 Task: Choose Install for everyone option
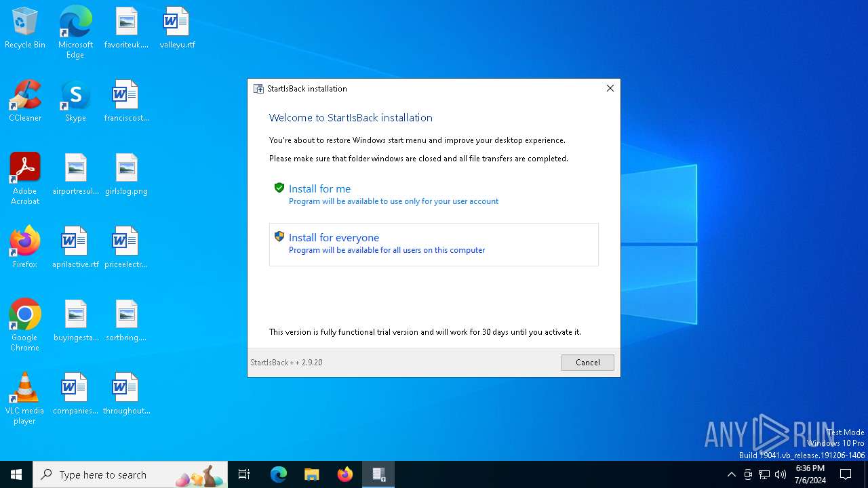click(434, 244)
